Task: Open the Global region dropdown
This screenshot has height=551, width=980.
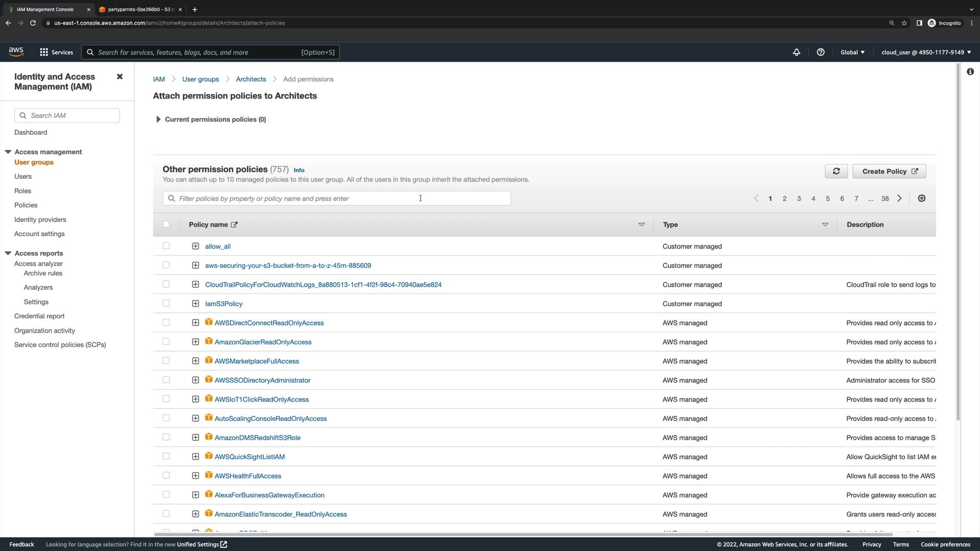Action: [852, 52]
